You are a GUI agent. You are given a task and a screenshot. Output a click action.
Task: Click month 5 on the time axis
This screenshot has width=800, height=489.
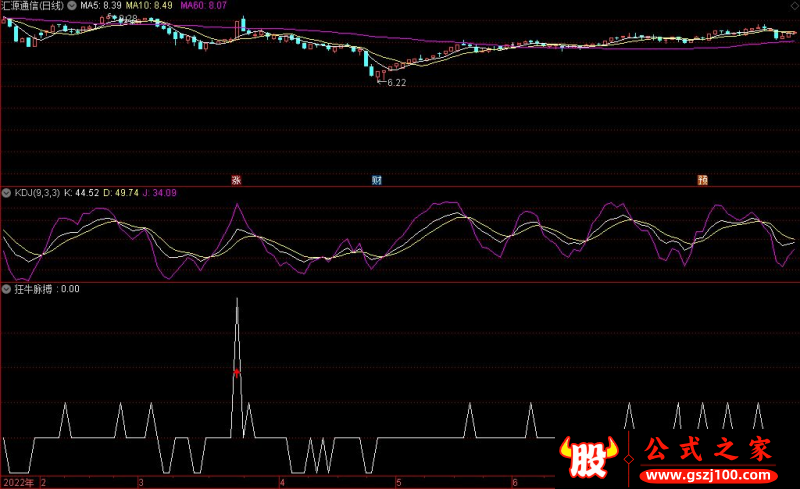(x=398, y=482)
